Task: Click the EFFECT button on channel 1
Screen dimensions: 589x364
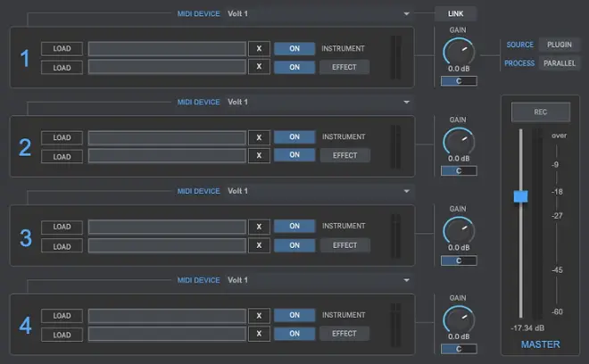Action: [344, 67]
